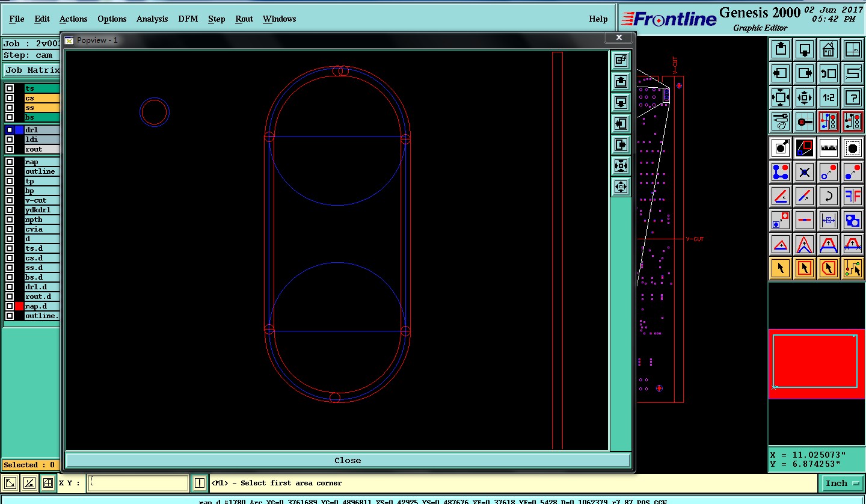Click the 1:2 zoom scale icon
Screen dimensions: 866x504
(x=829, y=97)
